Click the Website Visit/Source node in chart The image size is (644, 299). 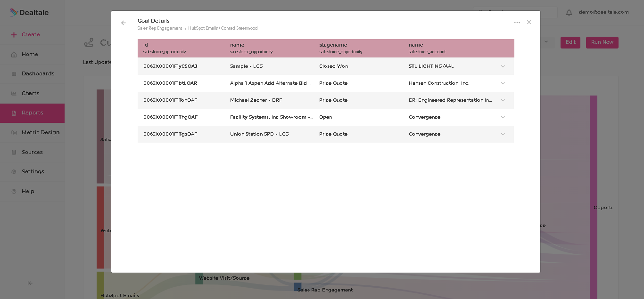[x=199, y=278]
